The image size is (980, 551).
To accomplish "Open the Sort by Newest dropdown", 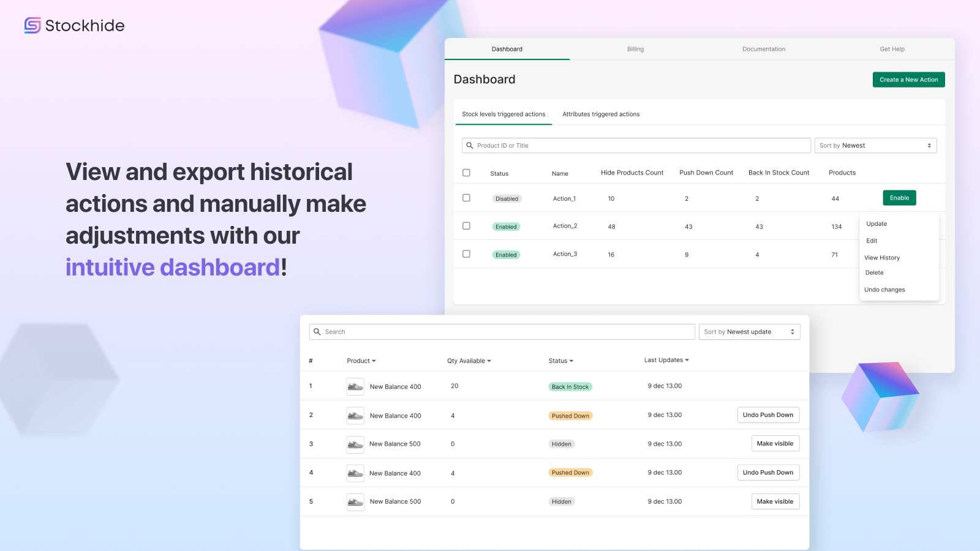I will [x=875, y=146].
